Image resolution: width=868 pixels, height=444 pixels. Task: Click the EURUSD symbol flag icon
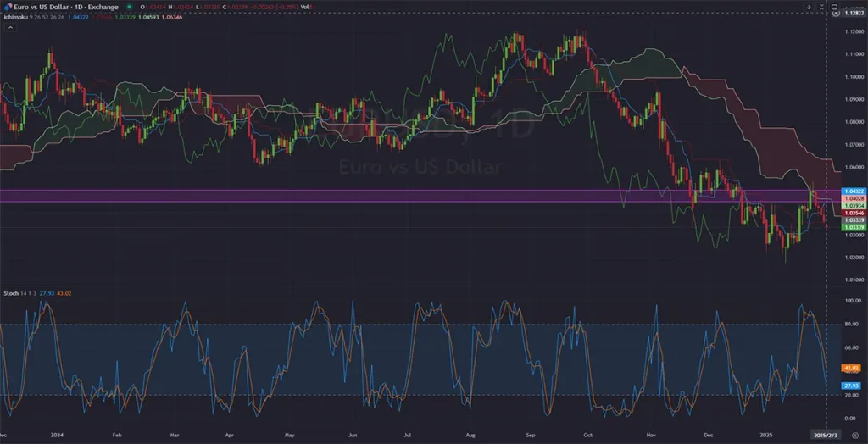click(x=8, y=7)
